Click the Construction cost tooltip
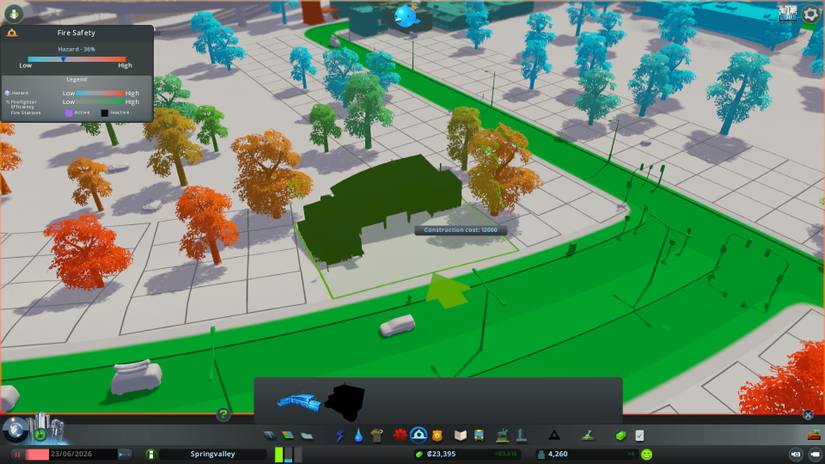Viewport: 825px width, 464px height. point(460,230)
